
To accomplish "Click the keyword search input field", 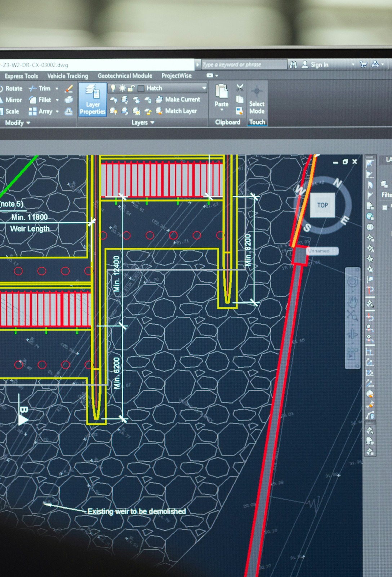I will [x=243, y=65].
